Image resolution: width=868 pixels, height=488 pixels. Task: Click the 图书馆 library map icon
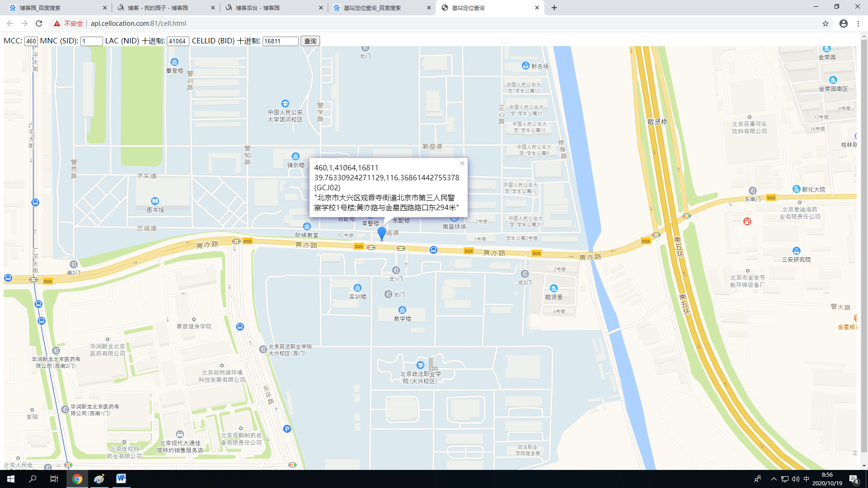tap(155, 201)
